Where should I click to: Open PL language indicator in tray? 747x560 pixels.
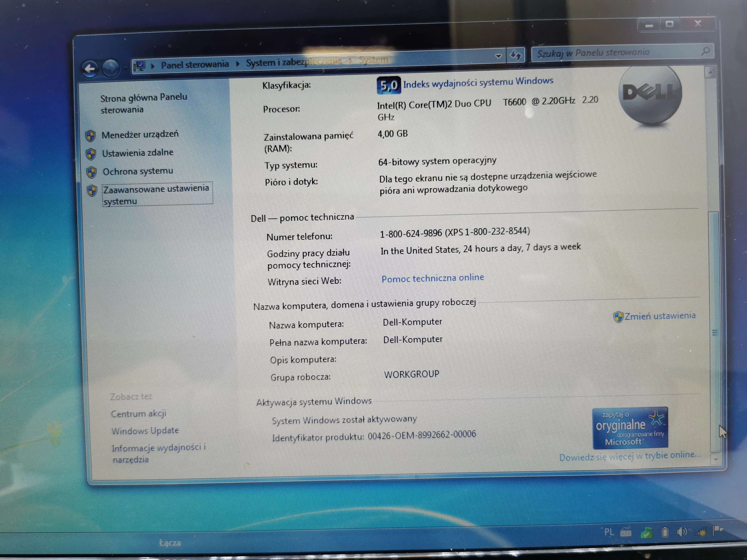point(609,532)
